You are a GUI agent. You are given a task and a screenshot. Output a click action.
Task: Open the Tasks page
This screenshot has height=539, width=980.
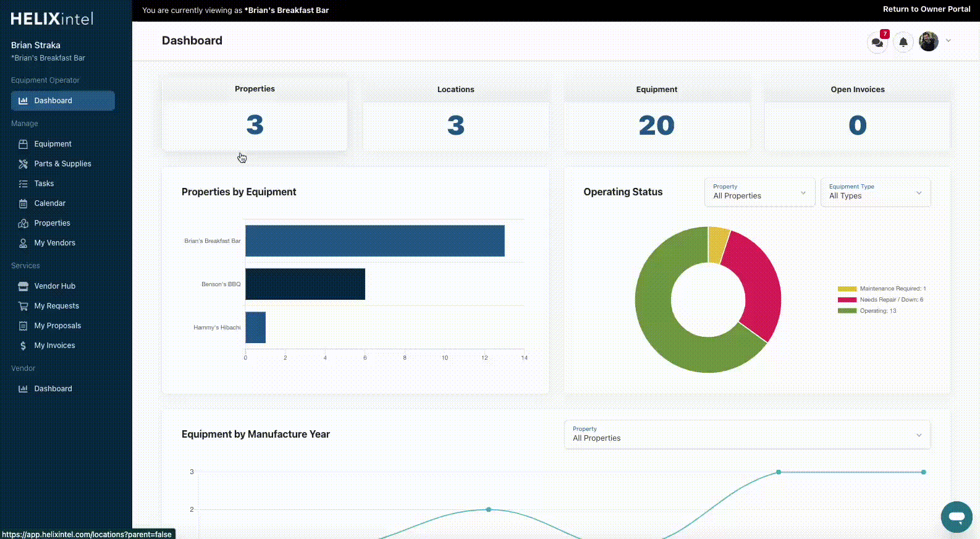(x=62, y=184)
